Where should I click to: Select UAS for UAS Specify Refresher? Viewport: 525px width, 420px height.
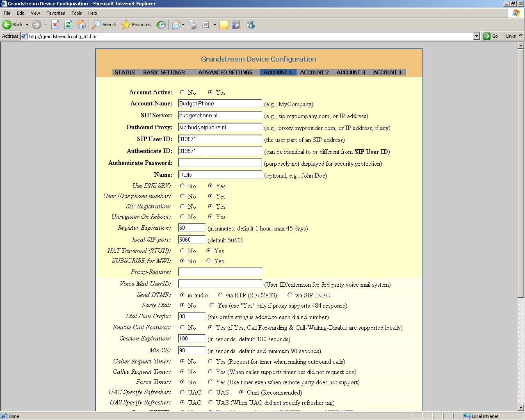210,402
